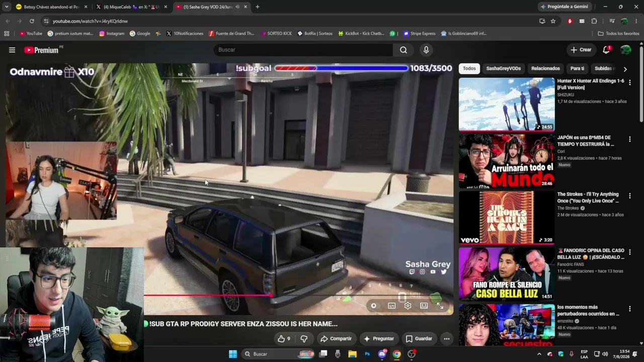Viewport: 644px width, 362px height.
Task: Expand the tab search dropdown
Action: pos(6,7)
